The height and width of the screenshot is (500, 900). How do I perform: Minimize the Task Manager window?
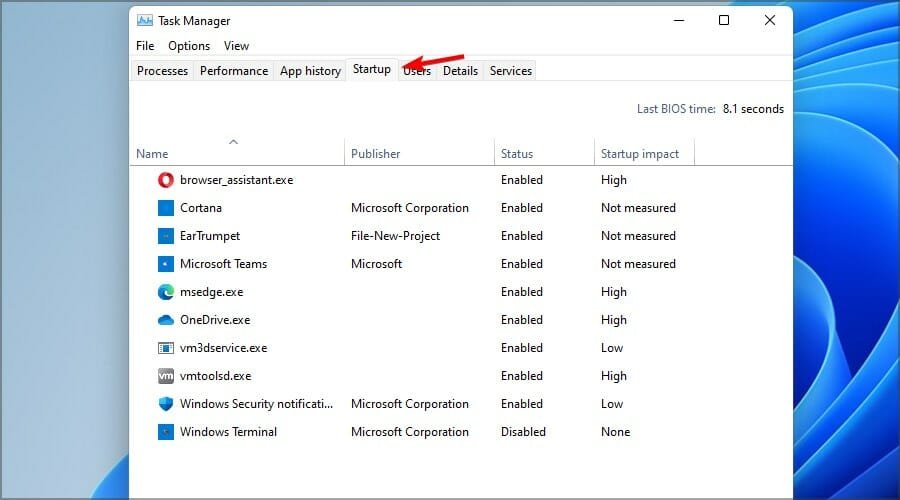[679, 20]
